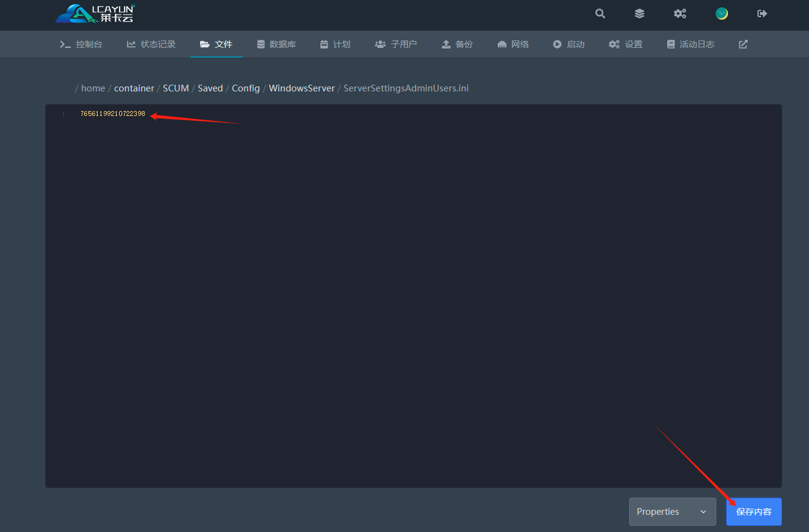Open admin settings gears icon
809x532 pixels.
coord(680,13)
